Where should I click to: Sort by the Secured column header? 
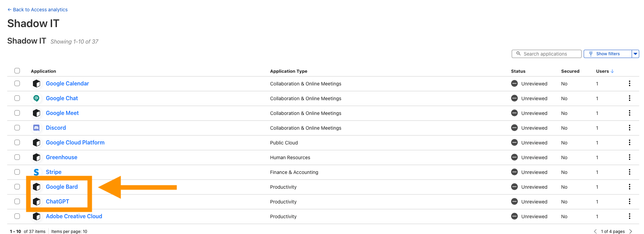pos(570,71)
